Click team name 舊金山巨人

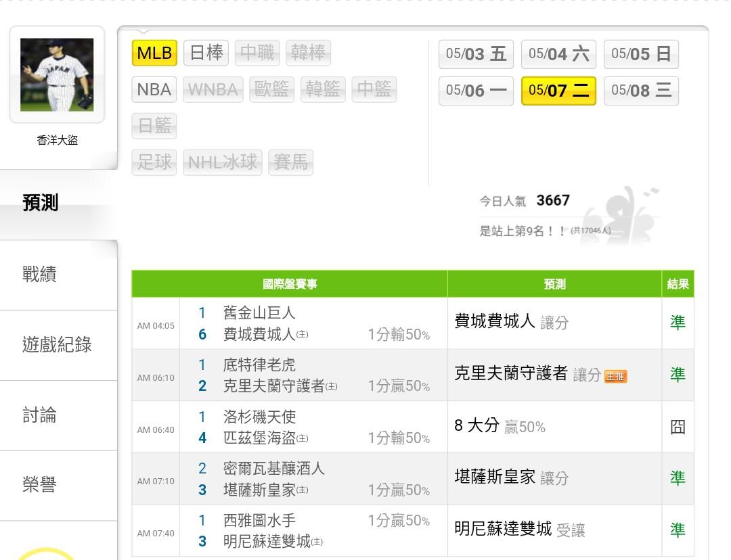tap(259, 312)
